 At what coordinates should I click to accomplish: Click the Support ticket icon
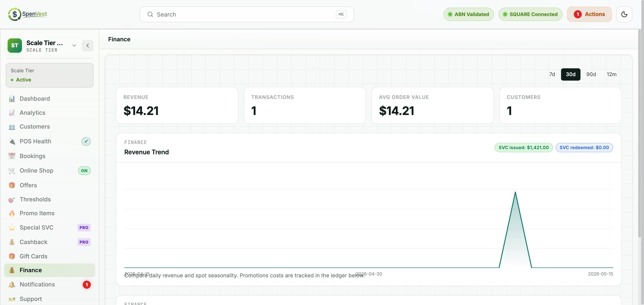pyautogui.click(x=12, y=299)
